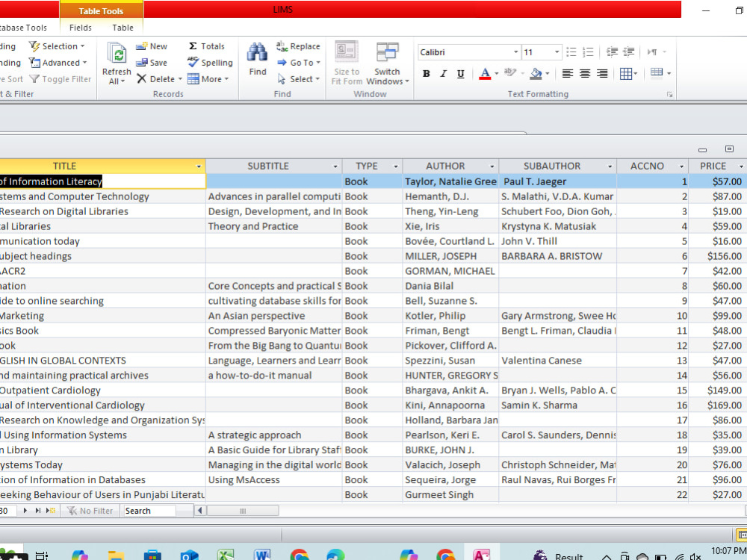The image size is (747, 560).
Task: Click the numbering list icon
Action: pos(589,52)
